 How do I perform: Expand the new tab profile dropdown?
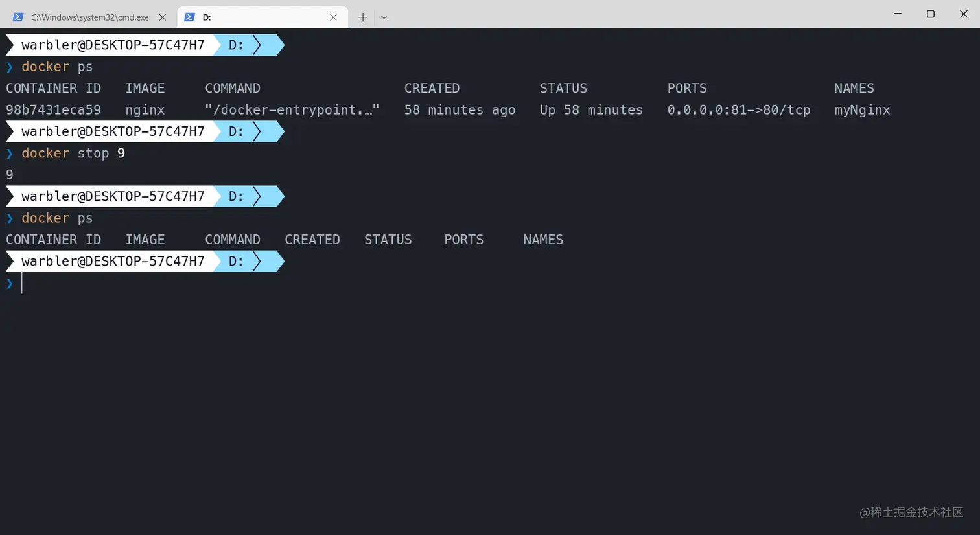(x=384, y=17)
